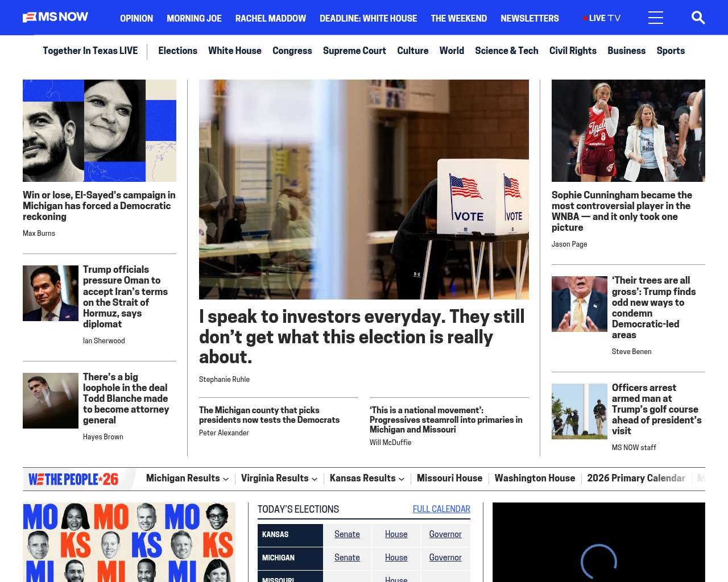728x582 pixels.
Task: Open El-Sayed campaign article thumbnail
Action: pos(100,131)
